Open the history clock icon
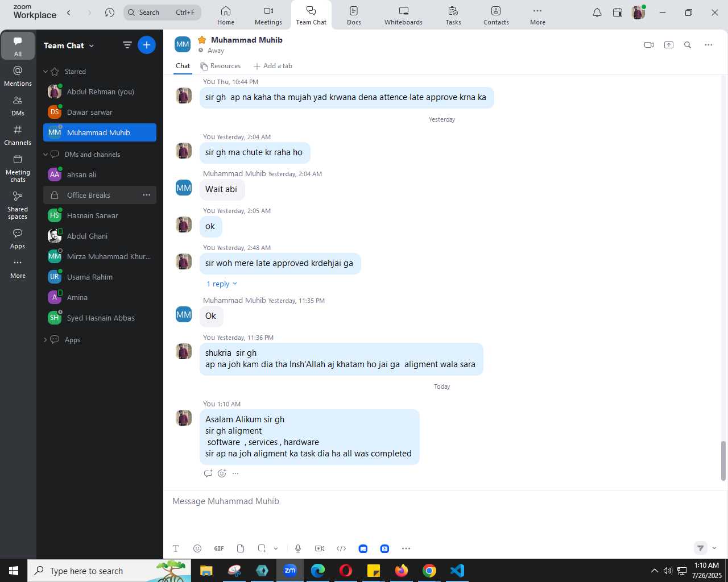 (x=110, y=13)
